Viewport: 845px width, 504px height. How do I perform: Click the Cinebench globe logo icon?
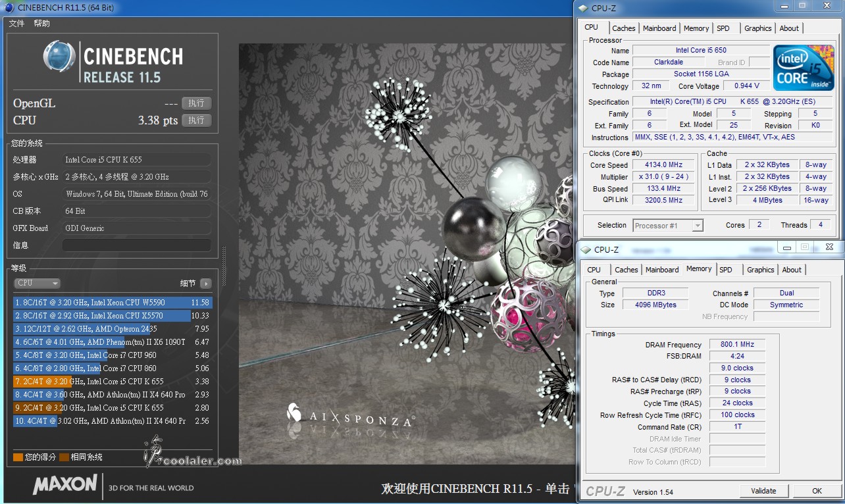pos(59,57)
